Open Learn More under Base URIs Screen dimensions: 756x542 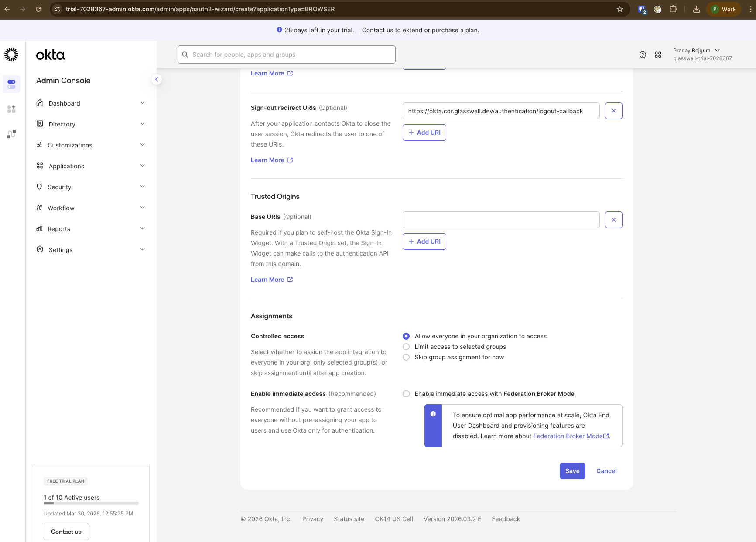pyautogui.click(x=272, y=280)
